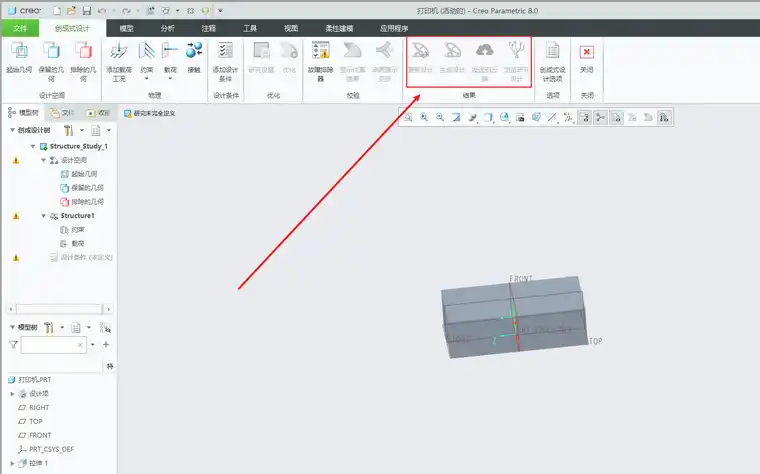
Task: Select the 文件 folder browser navigator tab
Action: point(63,113)
